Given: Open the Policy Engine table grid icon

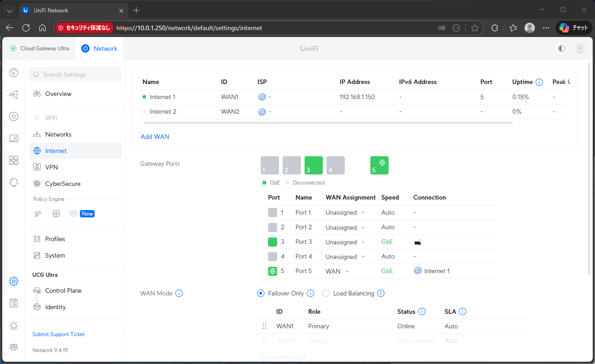Looking at the screenshot, I should pyautogui.click(x=56, y=214).
